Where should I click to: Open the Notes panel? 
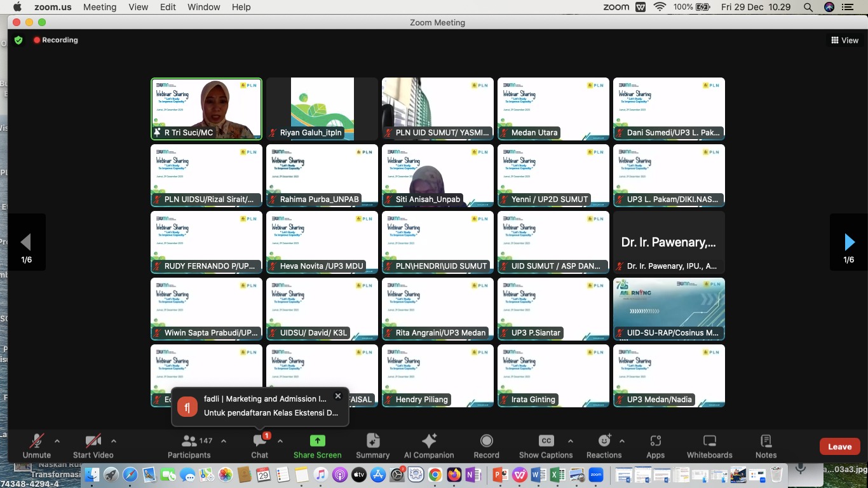tap(765, 445)
